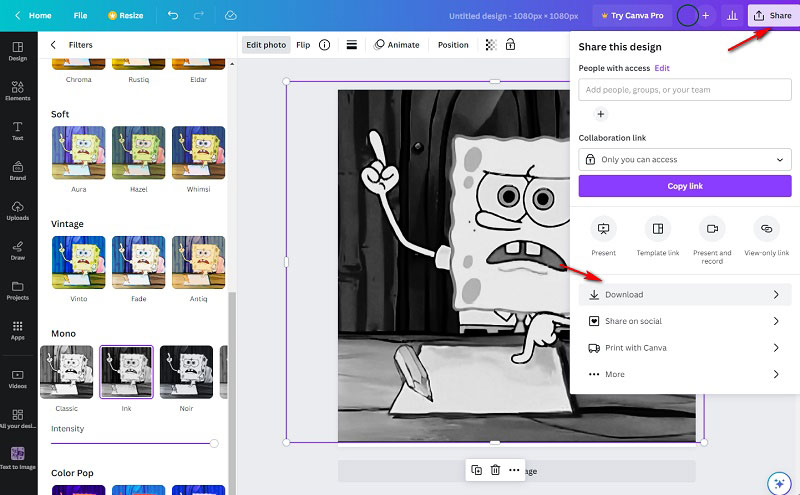
Task: Apply the Vinto vintage filter
Action: tap(79, 262)
